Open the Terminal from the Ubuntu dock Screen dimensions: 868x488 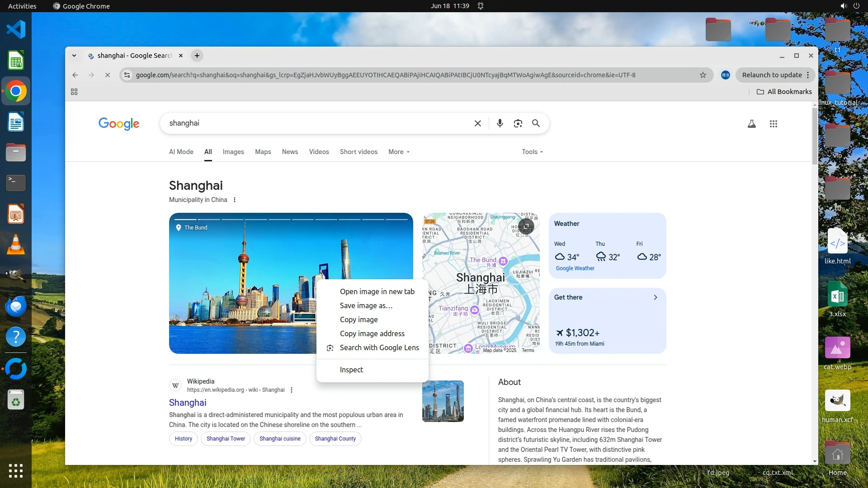(x=16, y=183)
